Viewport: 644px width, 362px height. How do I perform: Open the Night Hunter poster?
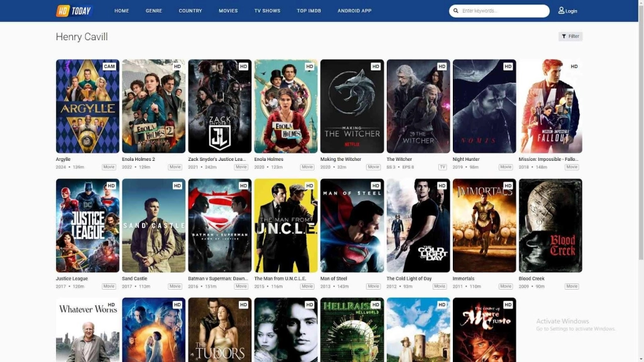pyautogui.click(x=484, y=106)
